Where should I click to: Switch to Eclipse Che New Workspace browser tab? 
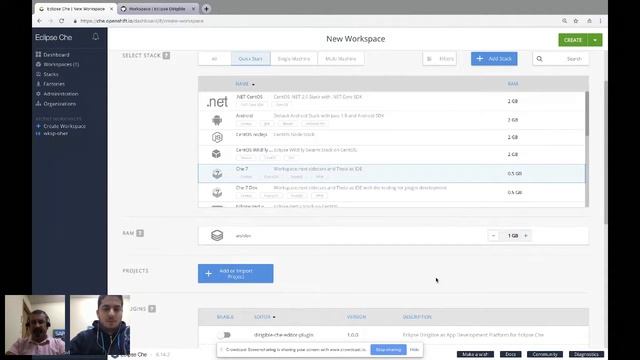(76, 9)
